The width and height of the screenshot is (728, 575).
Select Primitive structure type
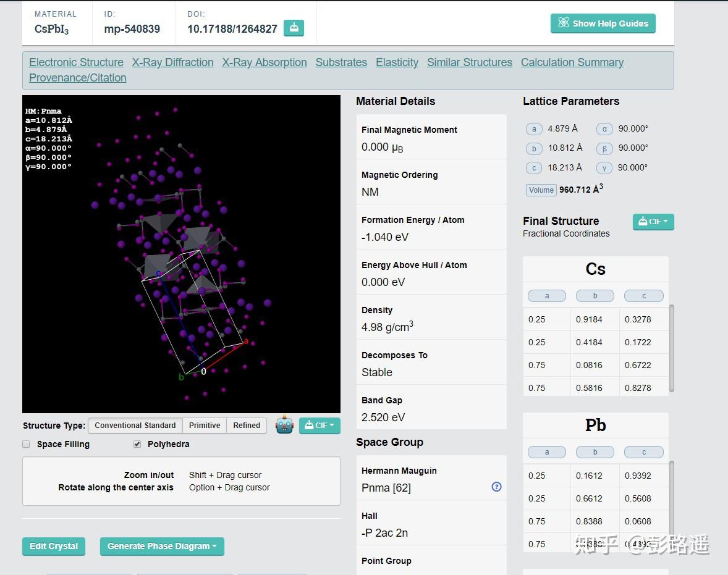coord(205,426)
